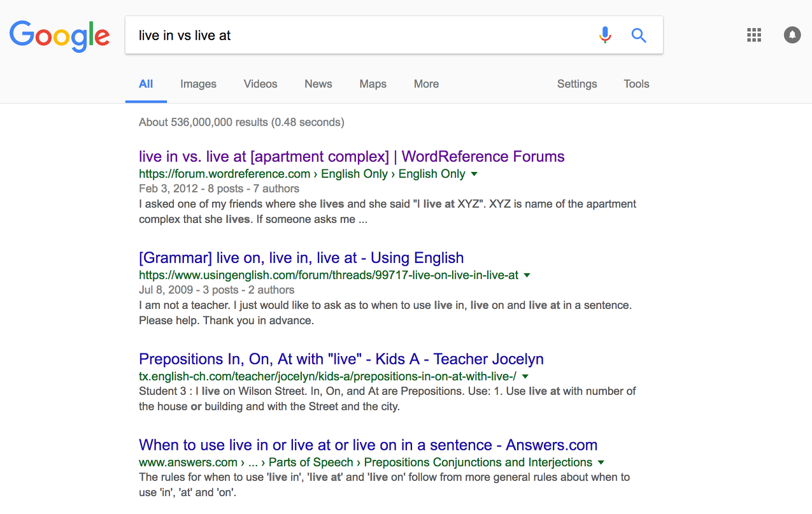Open the notifications bell icon
This screenshot has width=812, height=514.
point(792,35)
